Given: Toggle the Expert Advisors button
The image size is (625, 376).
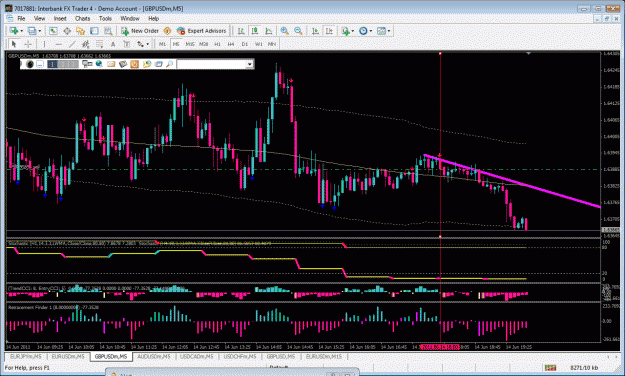Looking at the screenshot, I should pos(202,31).
